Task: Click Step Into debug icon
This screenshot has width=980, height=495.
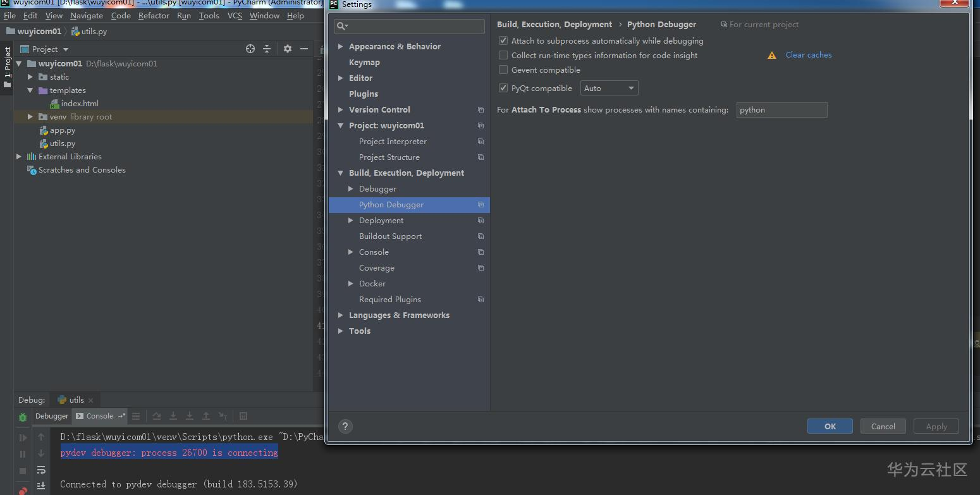Action: pyautogui.click(x=173, y=416)
